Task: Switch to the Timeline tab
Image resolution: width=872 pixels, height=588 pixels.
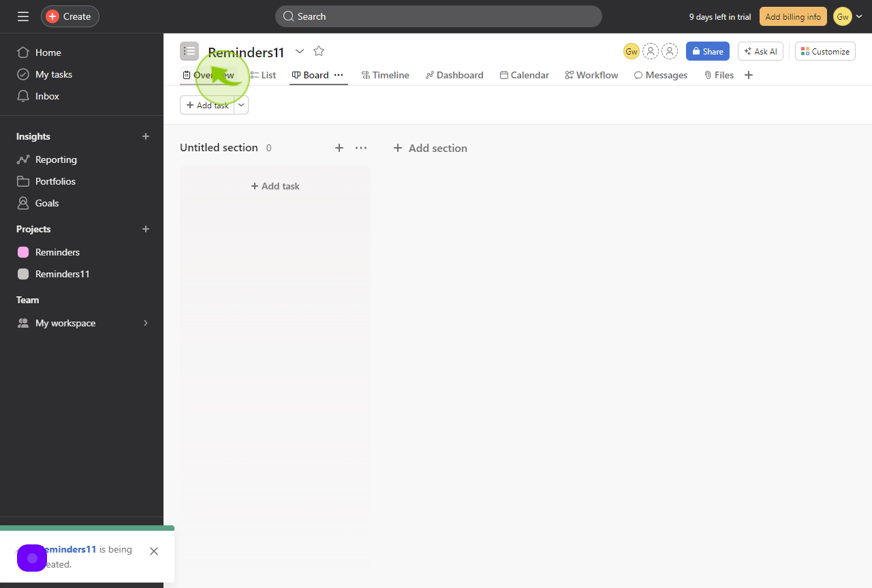Action: [x=386, y=75]
